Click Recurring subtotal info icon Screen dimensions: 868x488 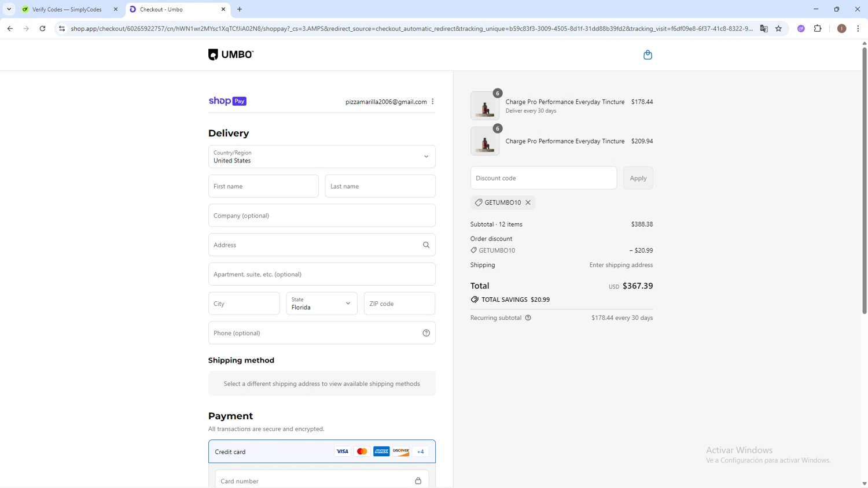528,317
